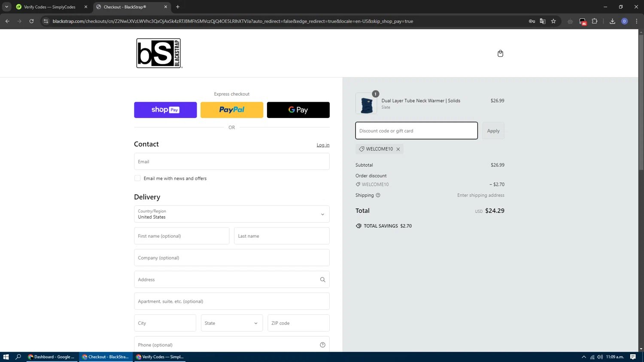Open the password manager key icon
644x362 pixels.
(x=532, y=21)
